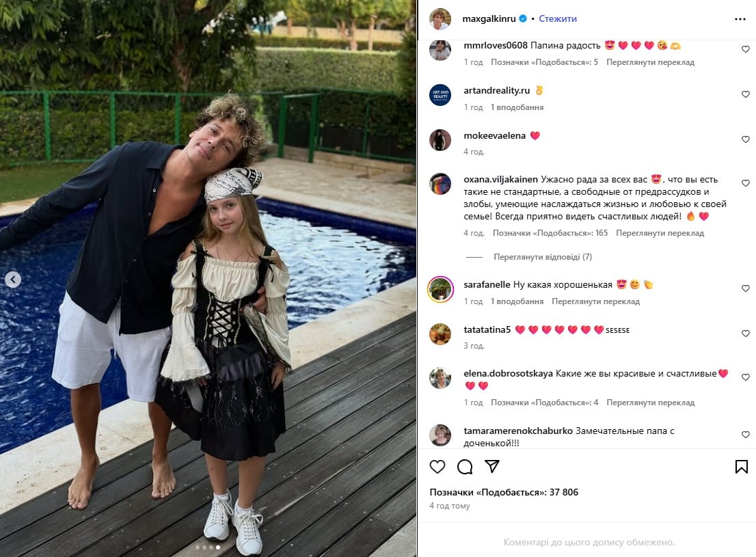The width and height of the screenshot is (756, 557).
Task: Open maxgalkinru's profile avatar
Action: [x=440, y=19]
